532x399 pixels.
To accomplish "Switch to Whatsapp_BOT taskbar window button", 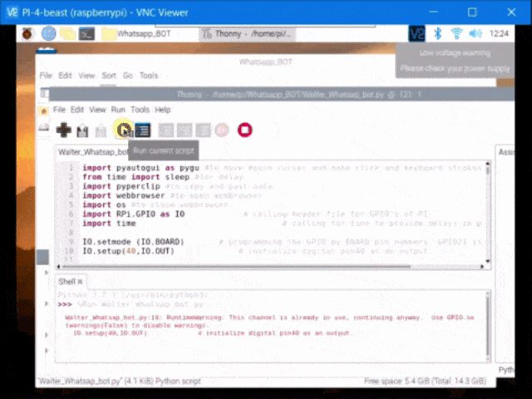I will pyautogui.click(x=146, y=34).
